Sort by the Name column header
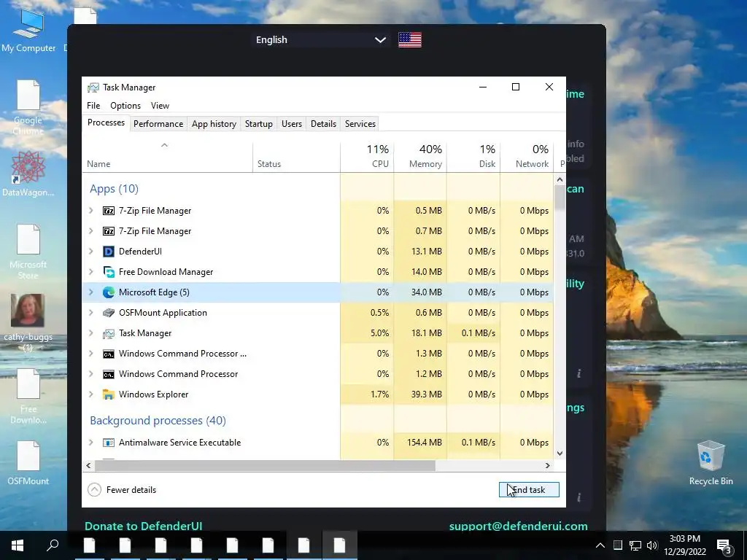The height and width of the screenshot is (560, 747). tap(167, 157)
